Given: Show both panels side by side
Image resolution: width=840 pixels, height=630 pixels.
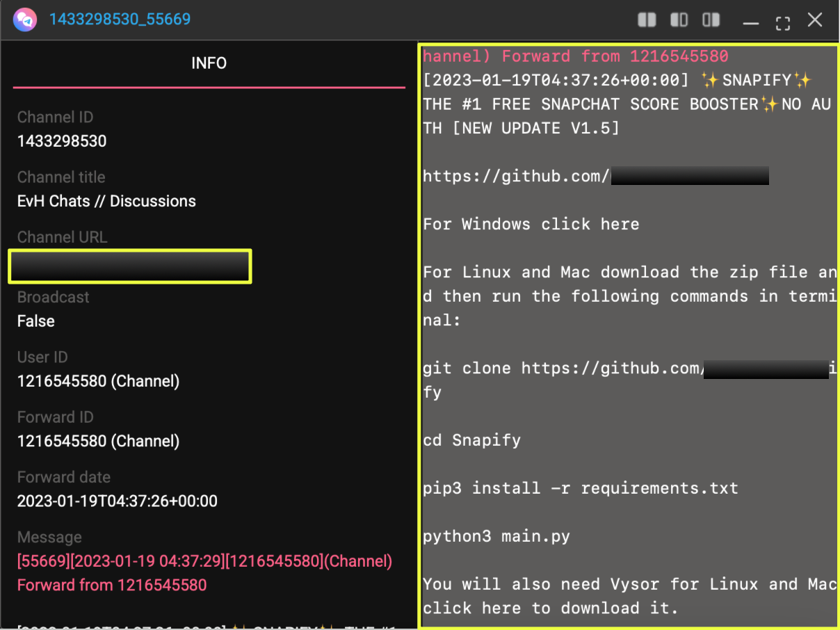Looking at the screenshot, I should (x=647, y=20).
